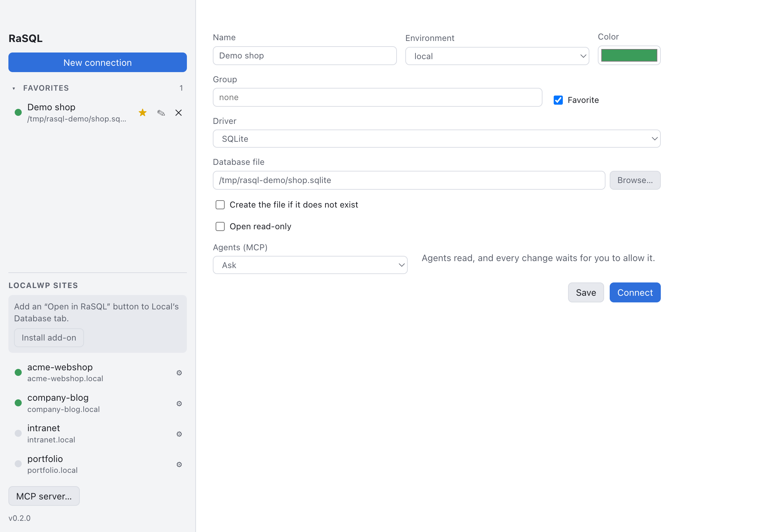Click the green status dot of Demo shop
Screen dimensions: 784x532
pyautogui.click(x=18, y=112)
